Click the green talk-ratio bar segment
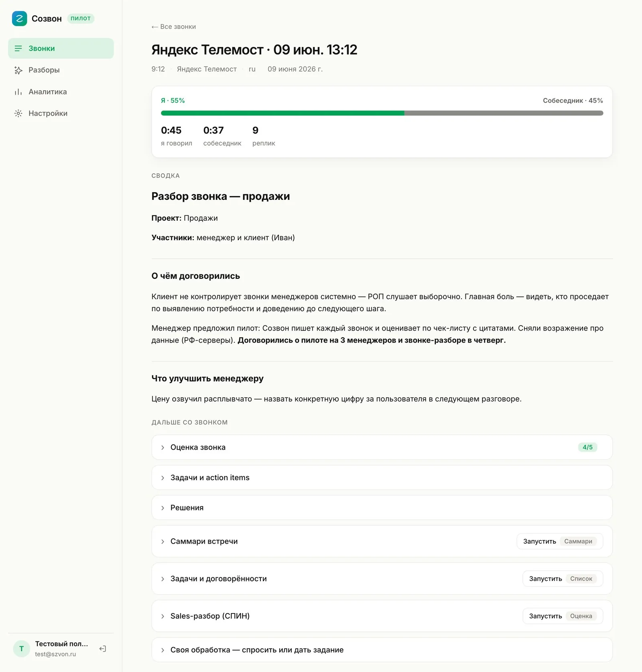The image size is (642, 672). tap(282, 113)
